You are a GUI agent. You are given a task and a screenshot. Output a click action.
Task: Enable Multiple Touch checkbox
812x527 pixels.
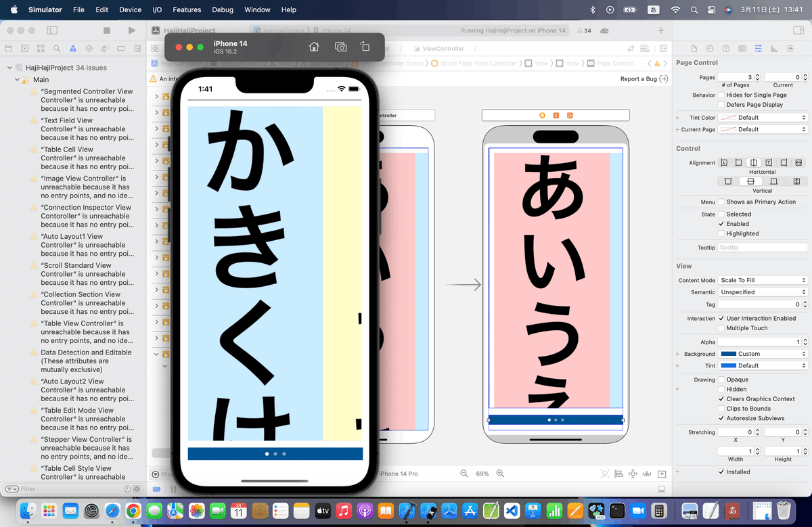click(x=721, y=328)
